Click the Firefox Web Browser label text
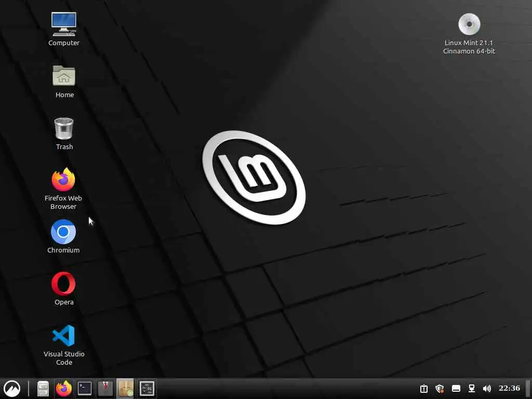Viewport: 532px width, 399px height. pyautogui.click(x=63, y=202)
